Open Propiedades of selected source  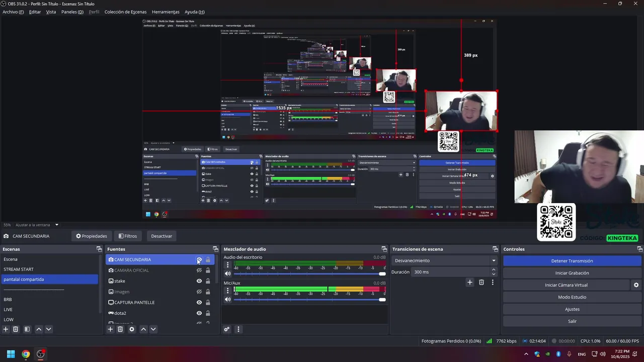(92, 236)
